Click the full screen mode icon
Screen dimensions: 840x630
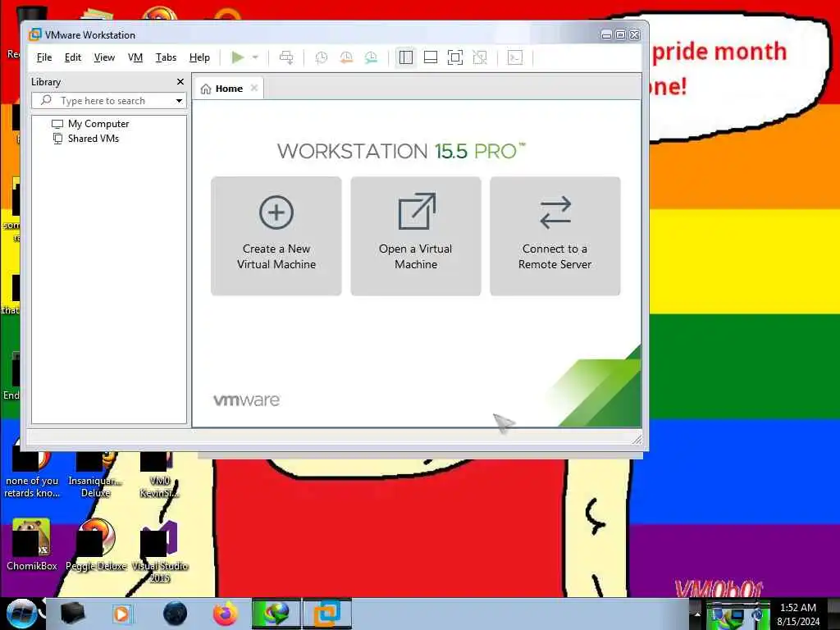point(455,57)
